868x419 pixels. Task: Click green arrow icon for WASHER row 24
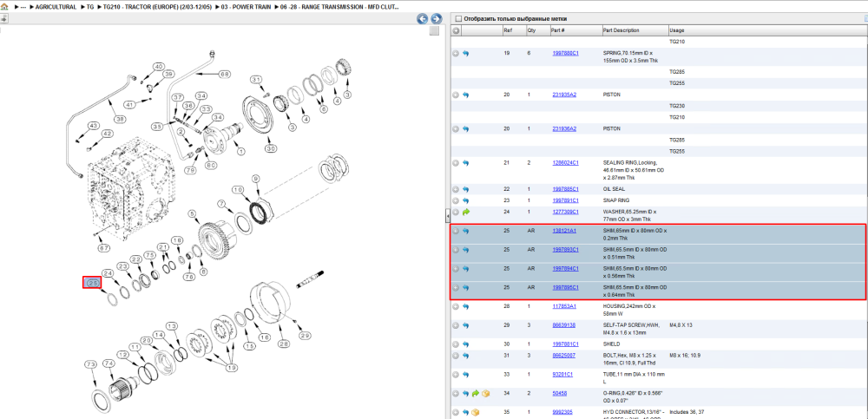[x=465, y=212]
